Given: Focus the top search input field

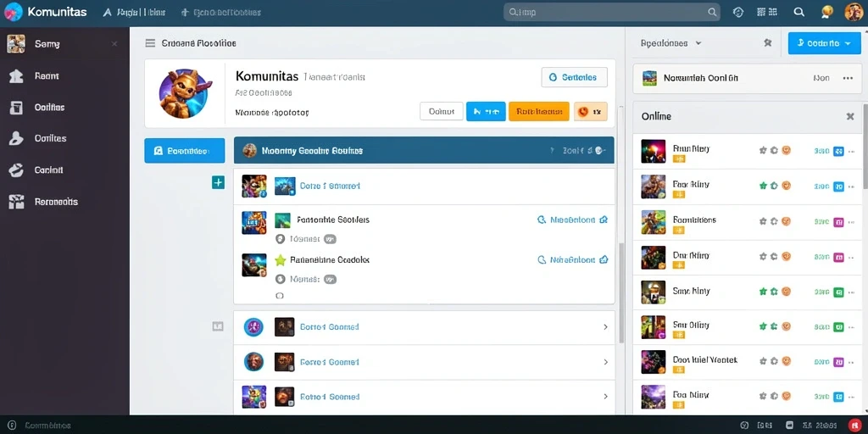Looking at the screenshot, I should 611,12.
